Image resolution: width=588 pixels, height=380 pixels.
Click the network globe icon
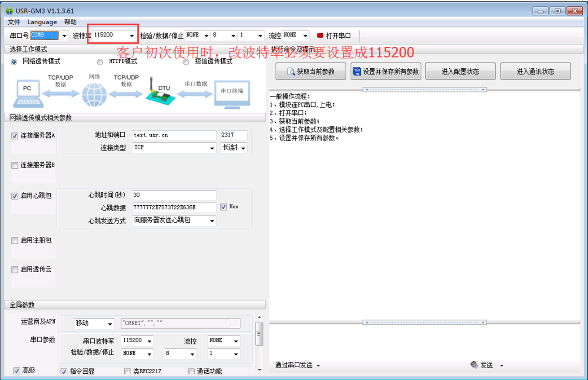(94, 94)
